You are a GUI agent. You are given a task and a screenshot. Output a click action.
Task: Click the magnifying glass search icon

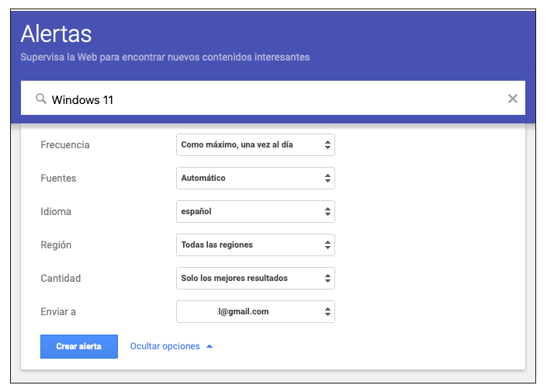(x=41, y=99)
